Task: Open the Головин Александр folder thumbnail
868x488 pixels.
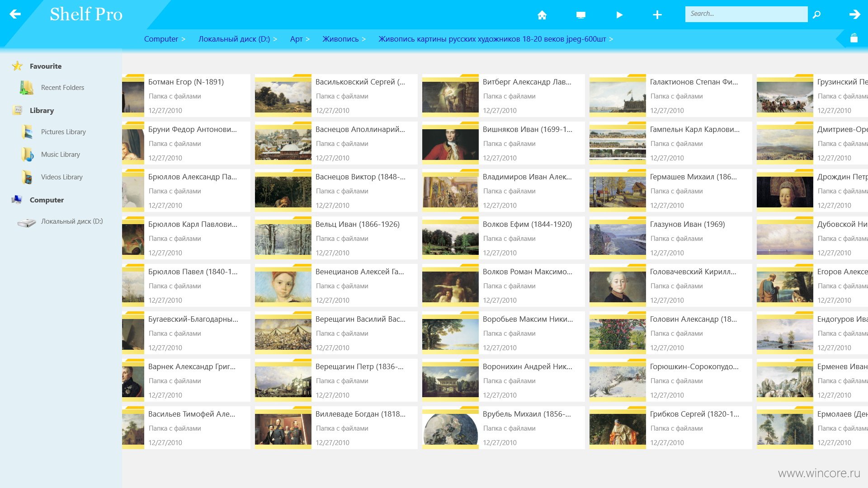Action: 618,333
